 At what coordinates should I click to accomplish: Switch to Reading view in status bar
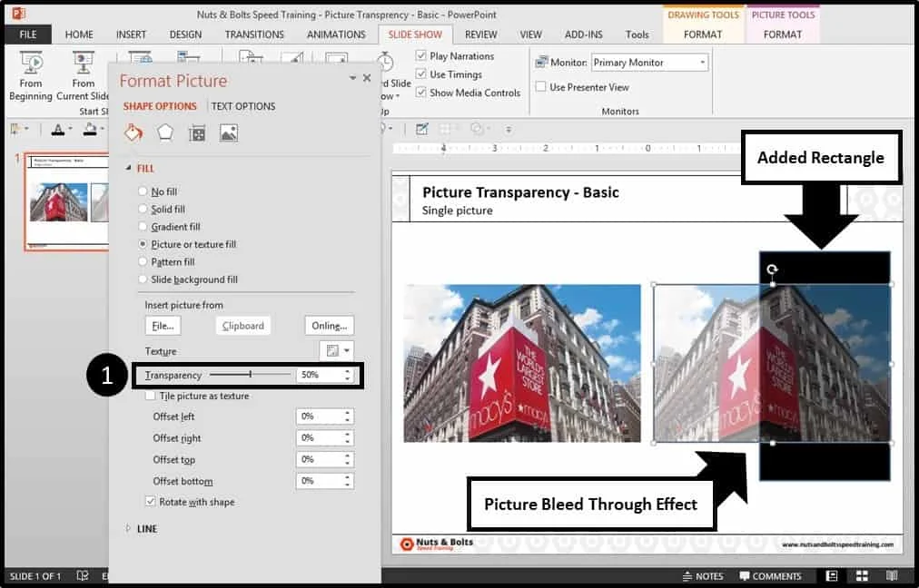892,576
